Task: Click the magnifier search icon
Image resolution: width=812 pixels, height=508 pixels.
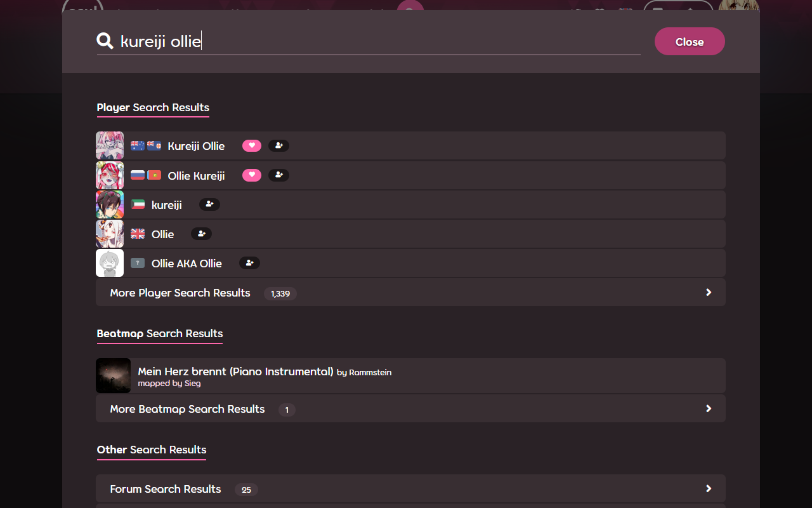Action: coord(105,41)
